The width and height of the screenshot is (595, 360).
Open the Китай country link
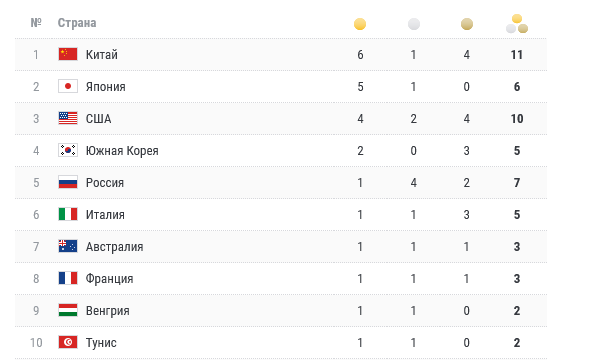point(102,55)
